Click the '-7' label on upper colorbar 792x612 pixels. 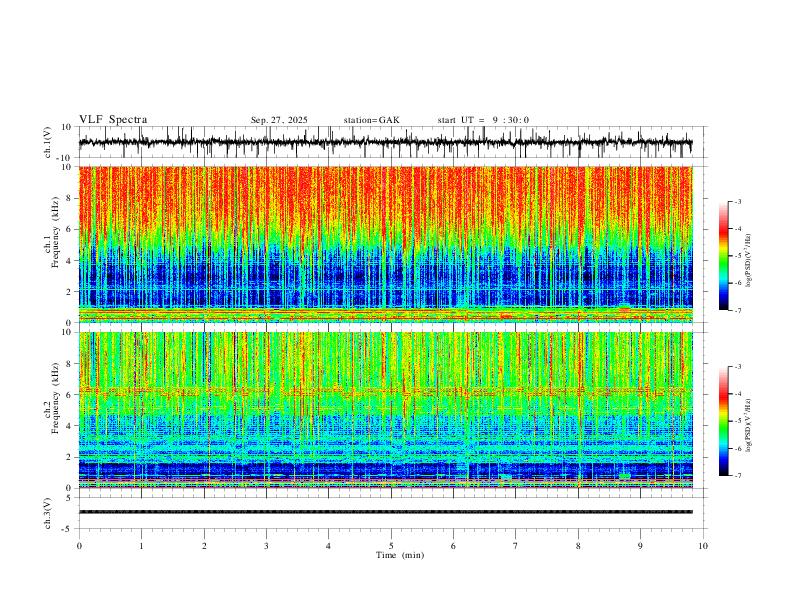(x=738, y=311)
